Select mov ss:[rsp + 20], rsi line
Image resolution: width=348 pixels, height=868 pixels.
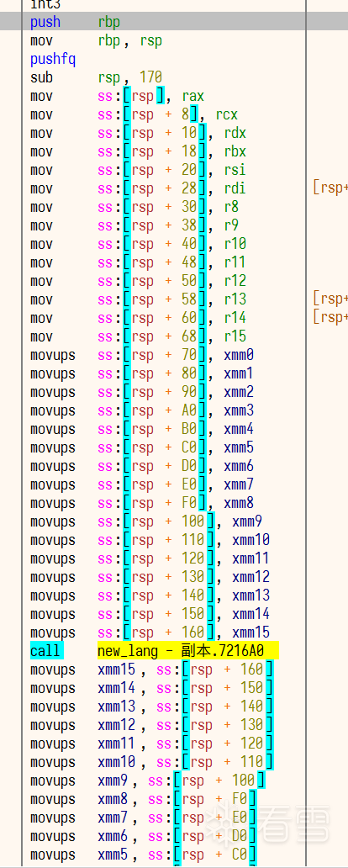(139, 171)
